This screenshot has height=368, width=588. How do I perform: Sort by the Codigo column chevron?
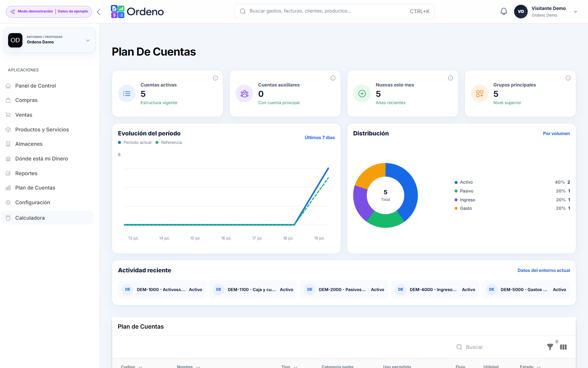point(140,367)
